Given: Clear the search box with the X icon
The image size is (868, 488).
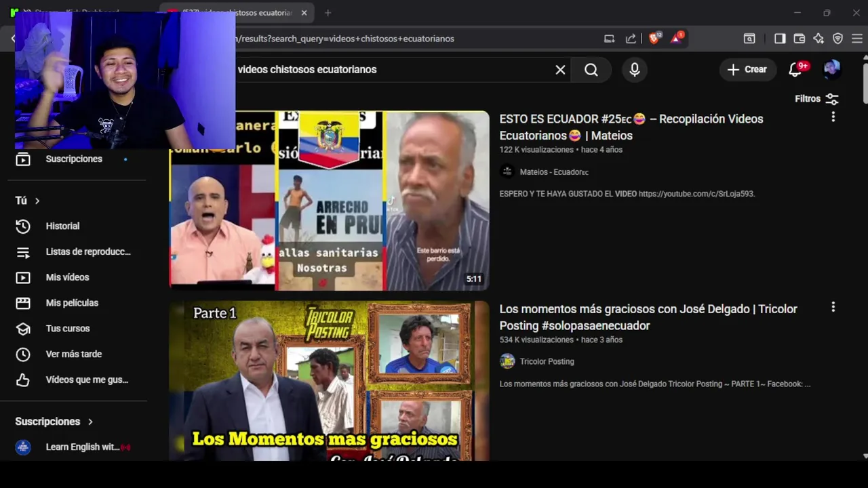Looking at the screenshot, I should point(560,70).
